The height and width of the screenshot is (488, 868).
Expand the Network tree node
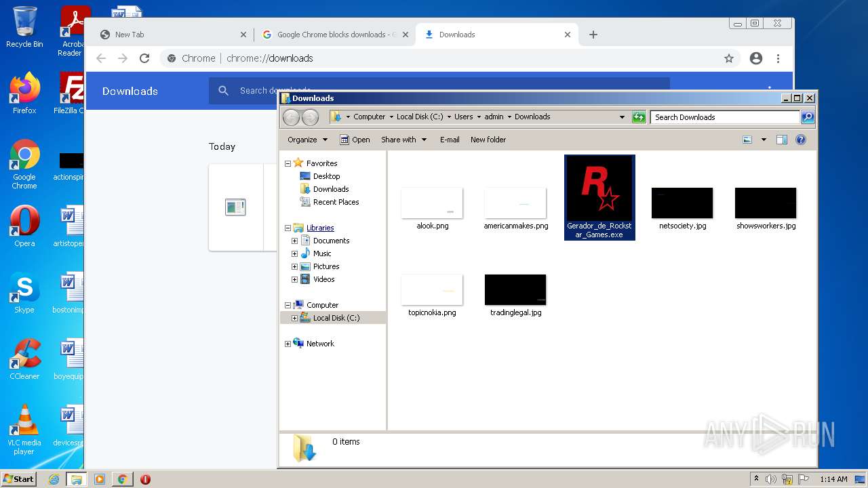click(x=288, y=344)
